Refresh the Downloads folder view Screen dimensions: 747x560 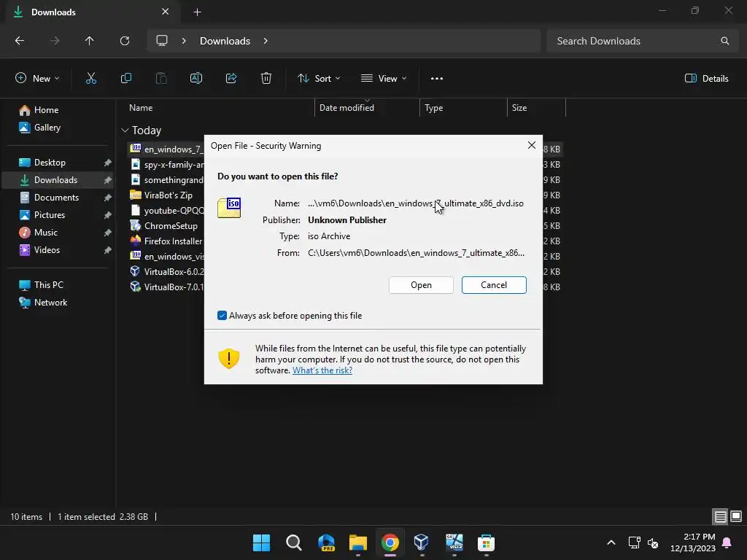[x=125, y=41]
